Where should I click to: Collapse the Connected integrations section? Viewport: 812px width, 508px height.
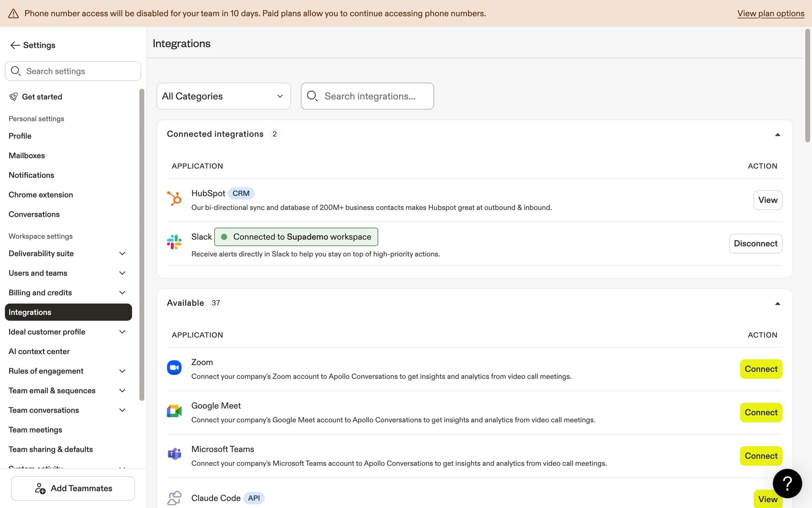tap(778, 135)
